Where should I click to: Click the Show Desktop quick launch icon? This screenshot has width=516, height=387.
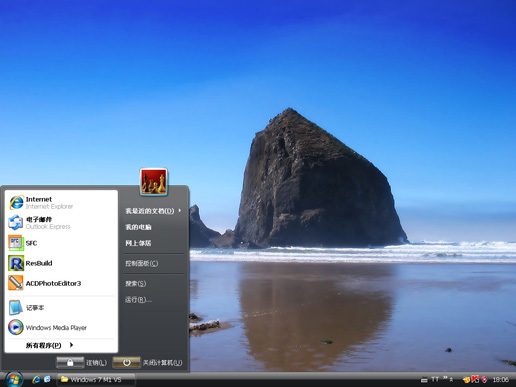(47, 379)
